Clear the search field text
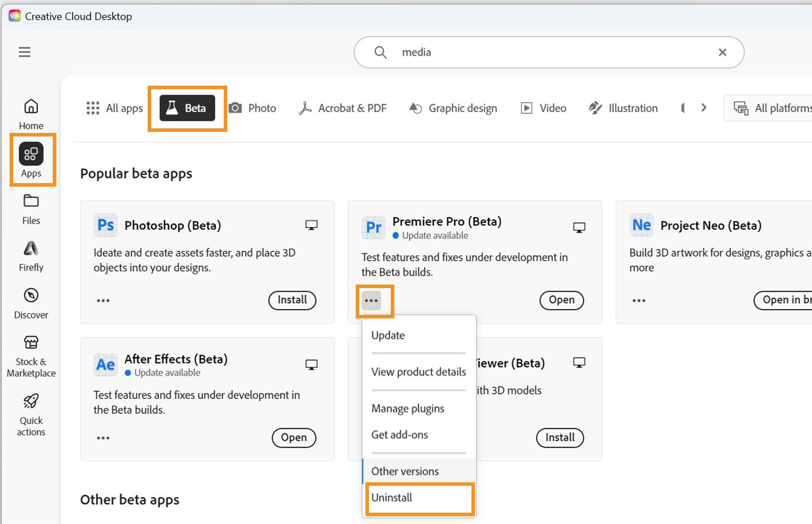This screenshot has height=524, width=812. (x=722, y=52)
